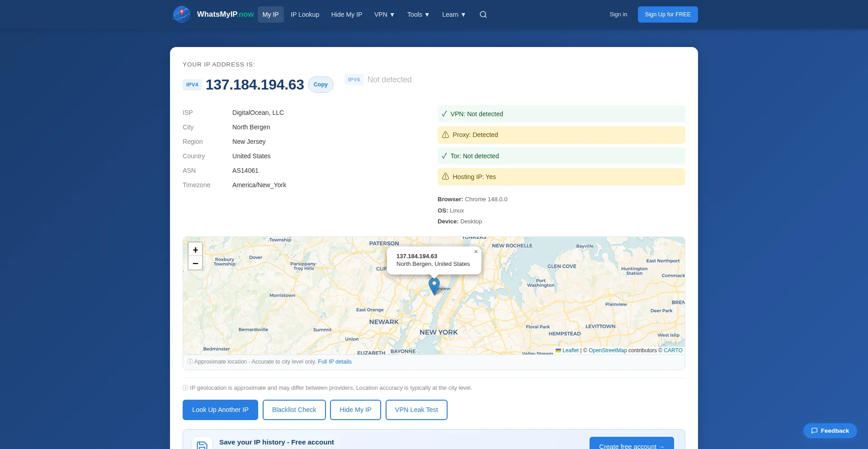The image size is (868, 449).
Task: Copy the IPv4 address
Action: (321, 85)
